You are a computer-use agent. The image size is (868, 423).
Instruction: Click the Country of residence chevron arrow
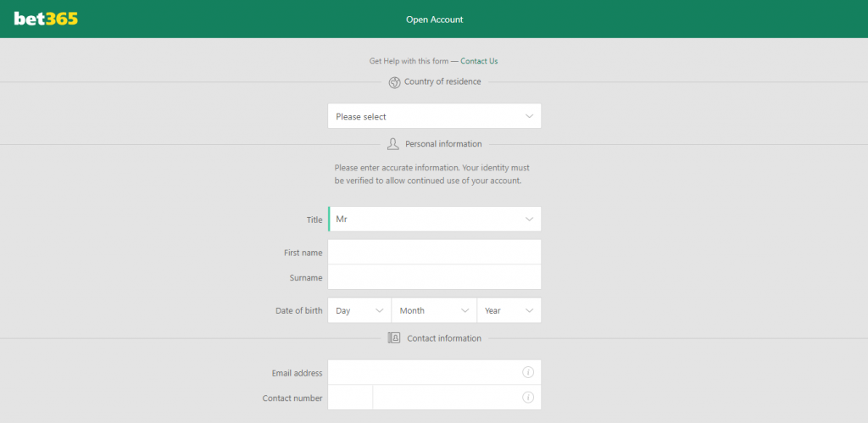click(529, 116)
